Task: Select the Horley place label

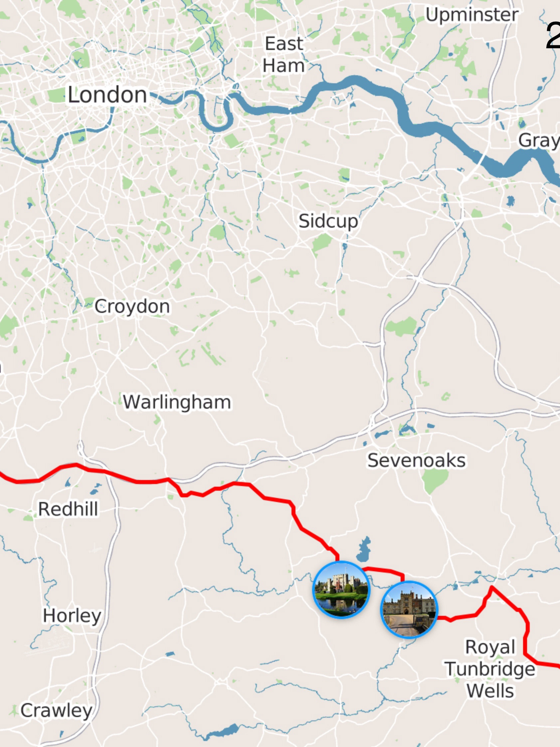Action: (72, 616)
